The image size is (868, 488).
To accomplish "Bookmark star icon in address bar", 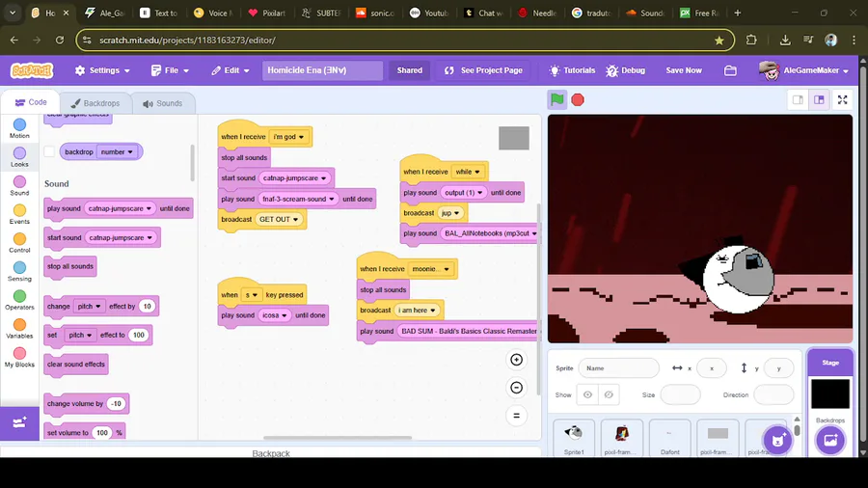I will [x=719, y=40].
